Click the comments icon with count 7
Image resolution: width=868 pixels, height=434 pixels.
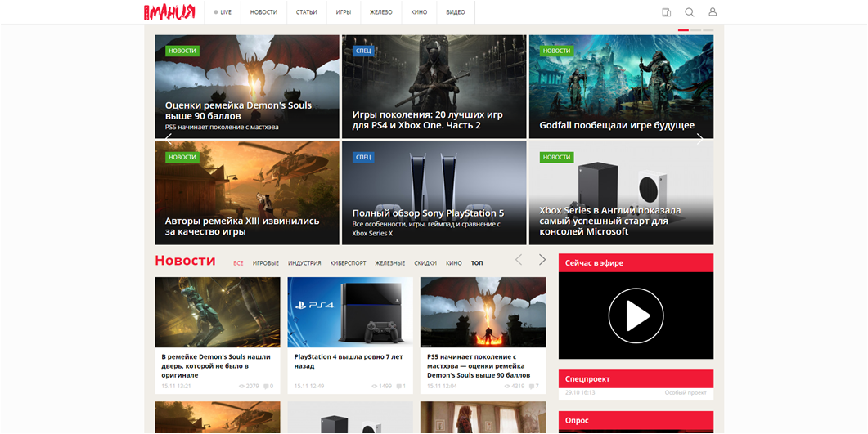click(532, 387)
